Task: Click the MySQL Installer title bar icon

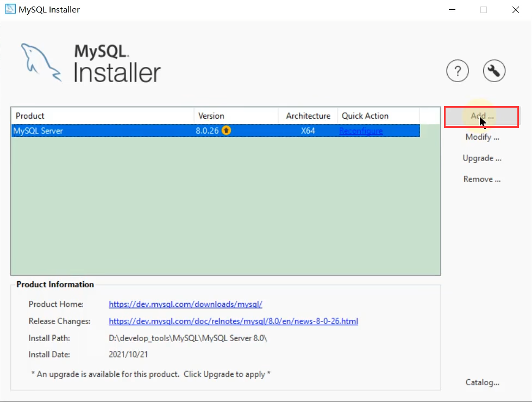Action: pyautogui.click(x=10, y=9)
